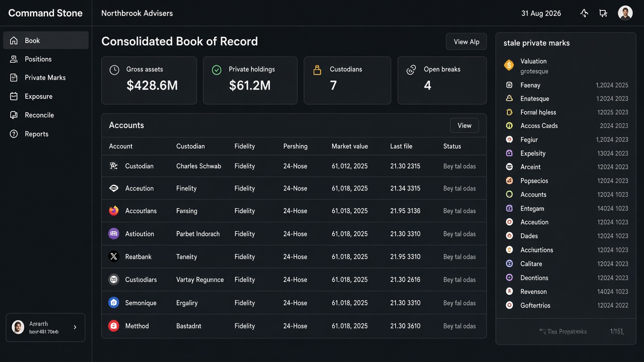644x362 pixels.
Task: Click the Open breaks link icon
Action: [411, 70]
